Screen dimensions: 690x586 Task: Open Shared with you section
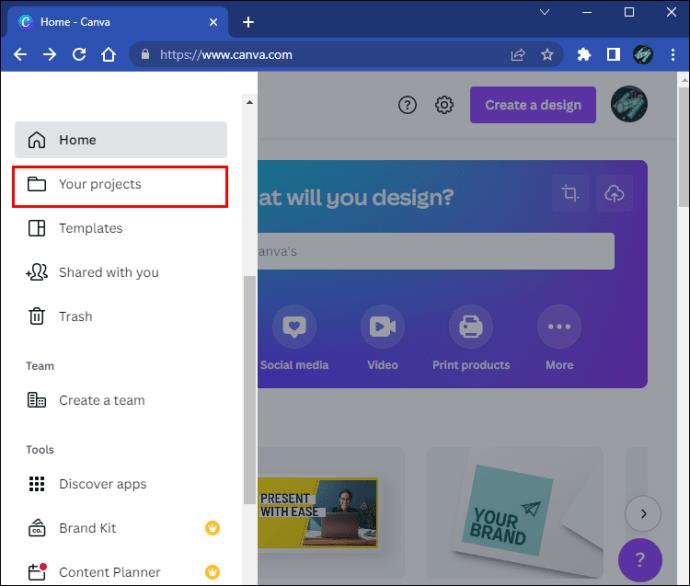[108, 272]
